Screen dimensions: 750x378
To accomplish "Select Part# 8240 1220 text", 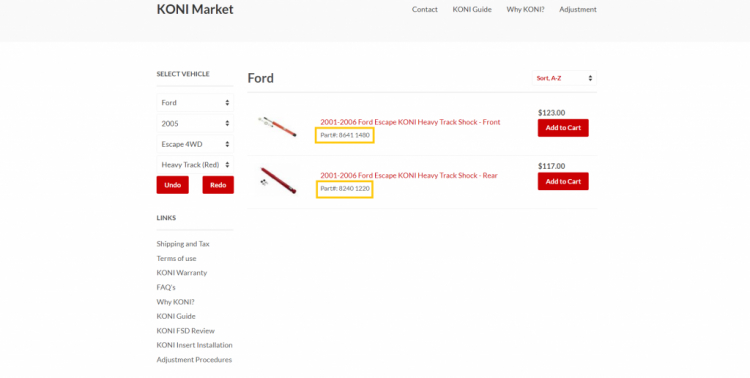I will coord(345,189).
